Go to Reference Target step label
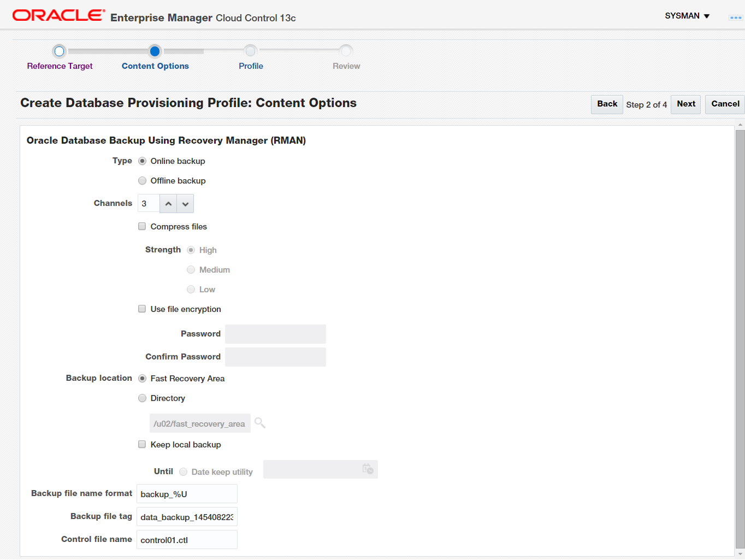745x560 pixels. tap(60, 66)
